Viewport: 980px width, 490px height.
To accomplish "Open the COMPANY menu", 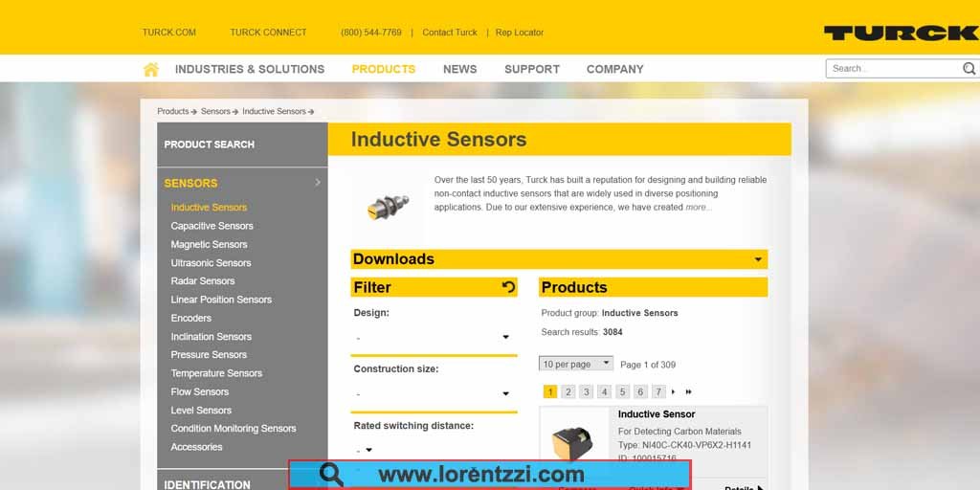I will click(x=615, y=69).
